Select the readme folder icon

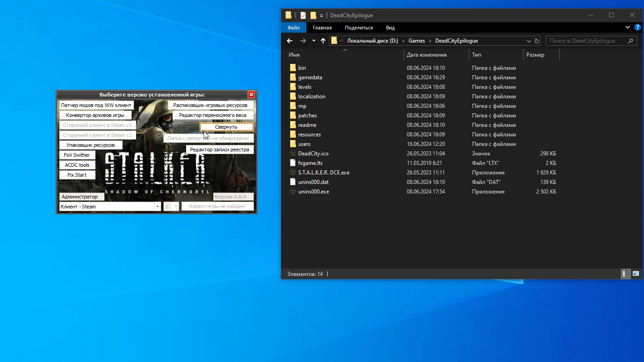(x=293, y=125)
